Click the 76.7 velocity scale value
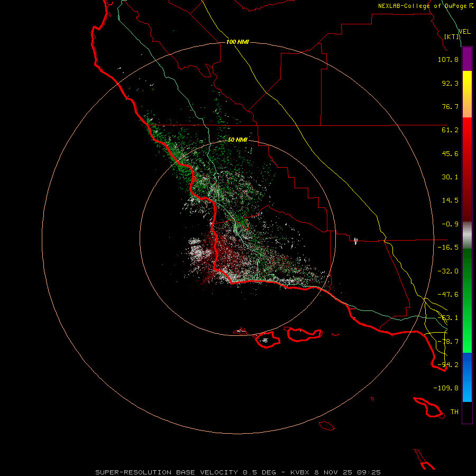Screen dimensions: 476x476 tap(450, 106)
